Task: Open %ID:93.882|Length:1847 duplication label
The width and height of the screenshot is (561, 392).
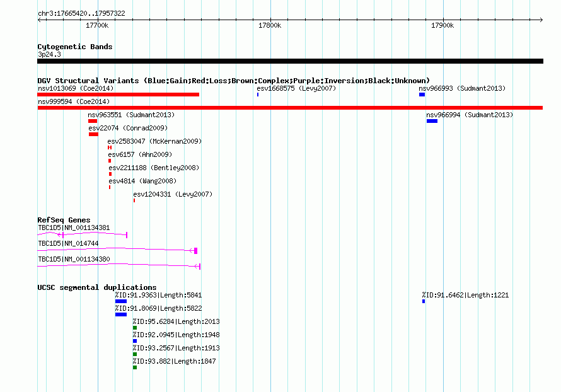Action: pos(174,362)
